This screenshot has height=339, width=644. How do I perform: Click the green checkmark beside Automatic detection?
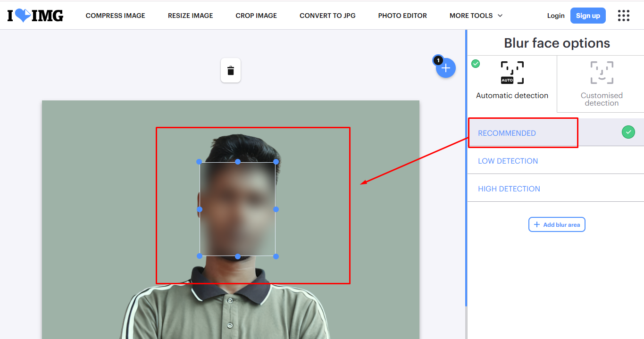[x=476, y=63]
